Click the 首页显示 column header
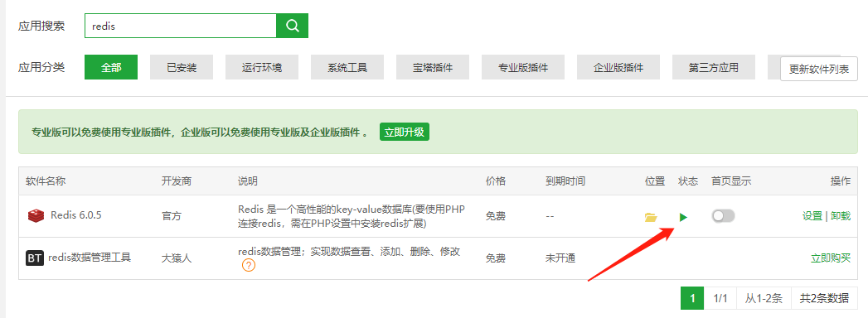This screenshot has width=868, height=318. (731, 181)
